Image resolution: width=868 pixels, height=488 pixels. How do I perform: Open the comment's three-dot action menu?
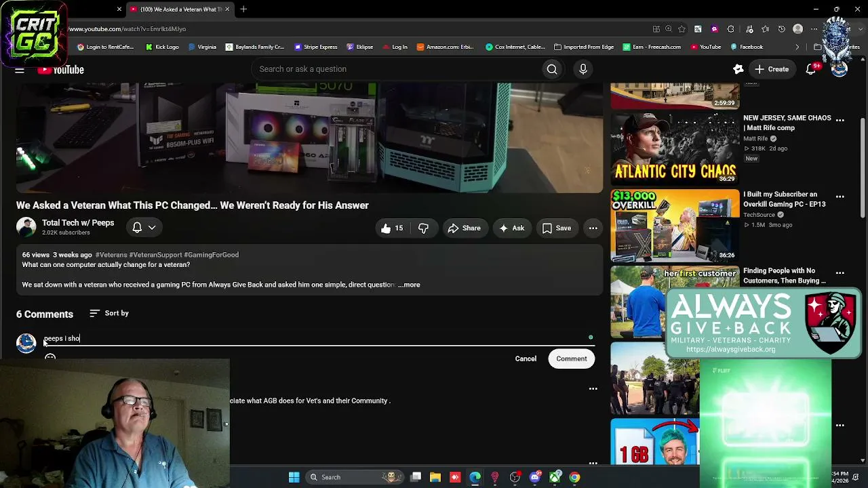593,389
